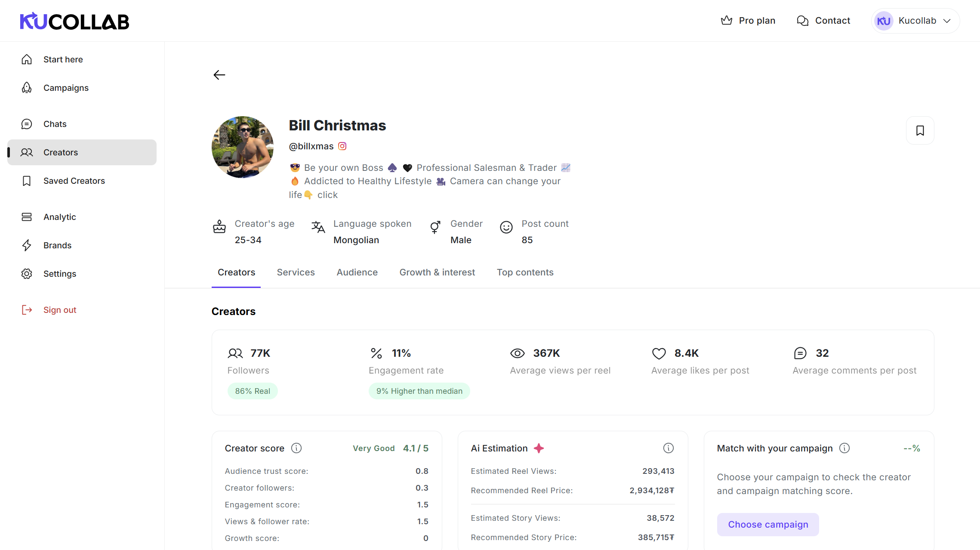980x550 pixels.
Task: Open Instagram icon next to @billxmas
Action: pyautogui.click(x=342, y=146)
